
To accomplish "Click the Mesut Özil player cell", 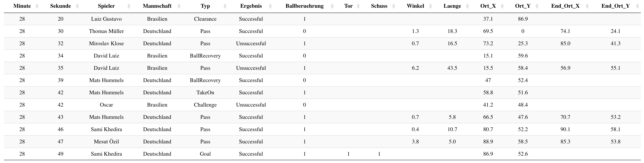I will [x=106, y=142].
